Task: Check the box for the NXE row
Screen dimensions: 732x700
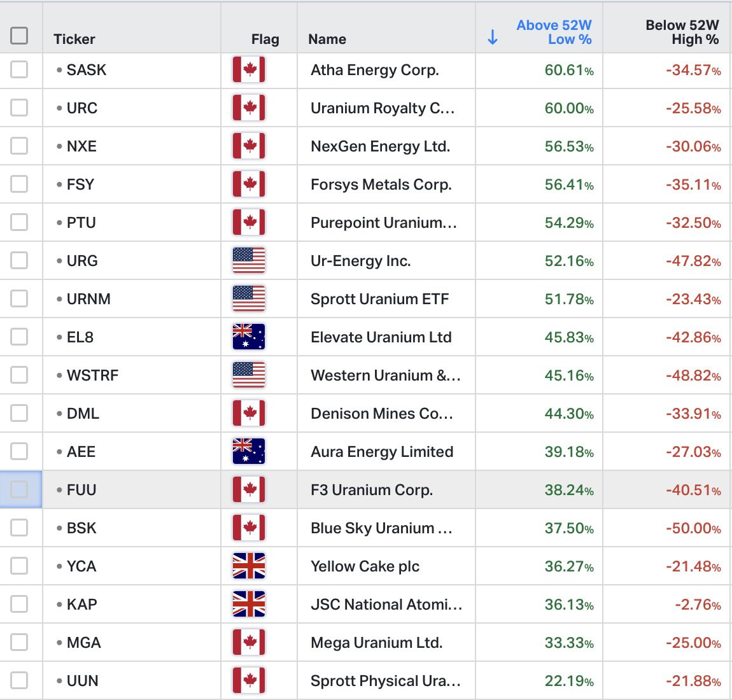Action: (x=19, y=146)
